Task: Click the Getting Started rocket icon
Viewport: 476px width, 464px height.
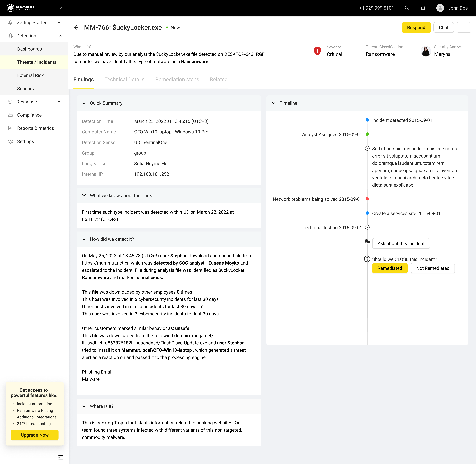Action: 10,22
